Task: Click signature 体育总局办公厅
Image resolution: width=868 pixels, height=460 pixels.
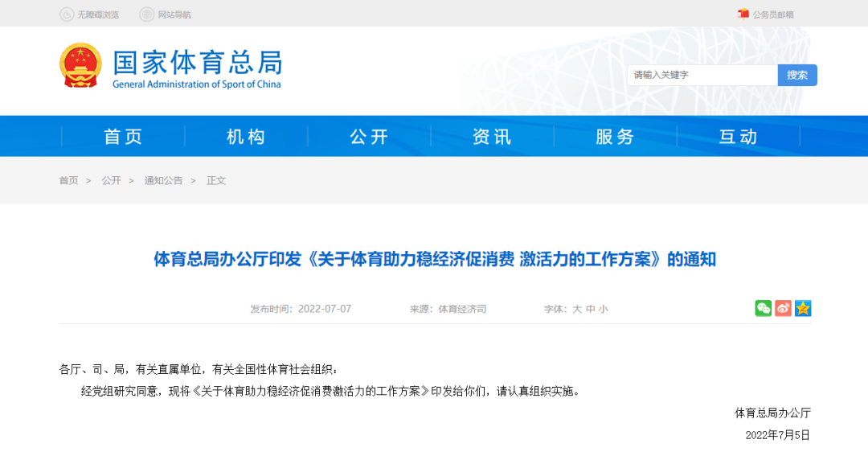Action: click(773, 413)
